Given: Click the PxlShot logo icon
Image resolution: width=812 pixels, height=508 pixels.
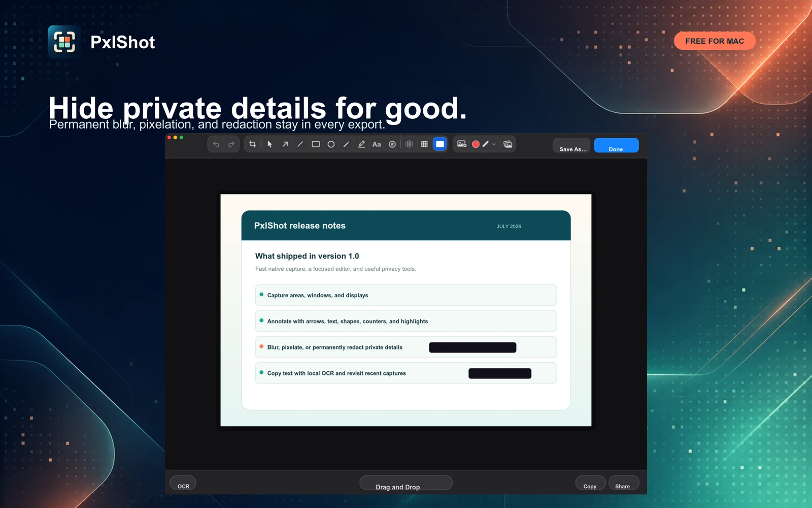Looking at the screenshot, I should (x=64, y=42).
